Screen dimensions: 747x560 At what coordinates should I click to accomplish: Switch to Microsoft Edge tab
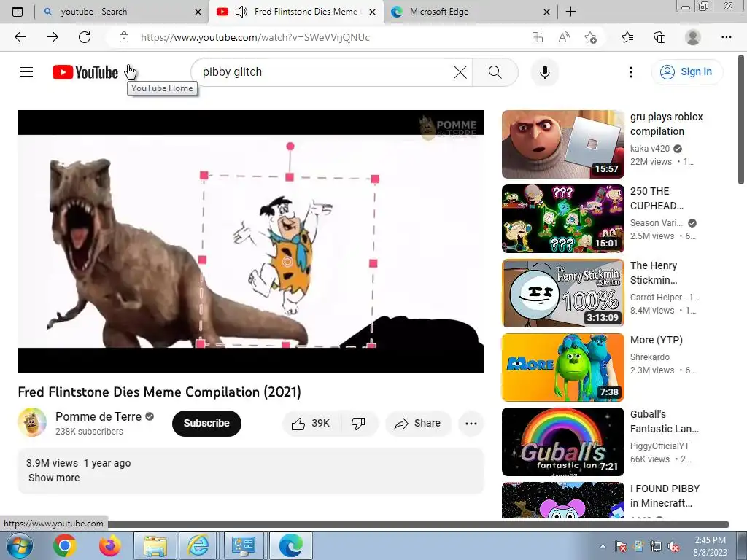(x=469, y=12)
